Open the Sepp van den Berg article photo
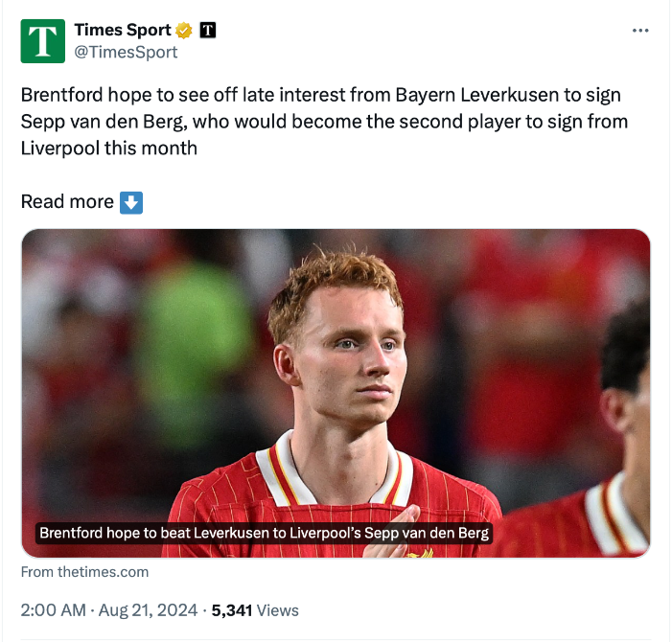The image size is (672, 642). [x=336, y=393]
